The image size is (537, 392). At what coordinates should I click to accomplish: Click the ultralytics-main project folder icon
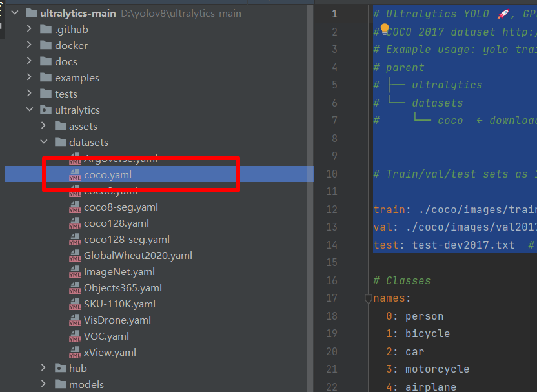32,14
